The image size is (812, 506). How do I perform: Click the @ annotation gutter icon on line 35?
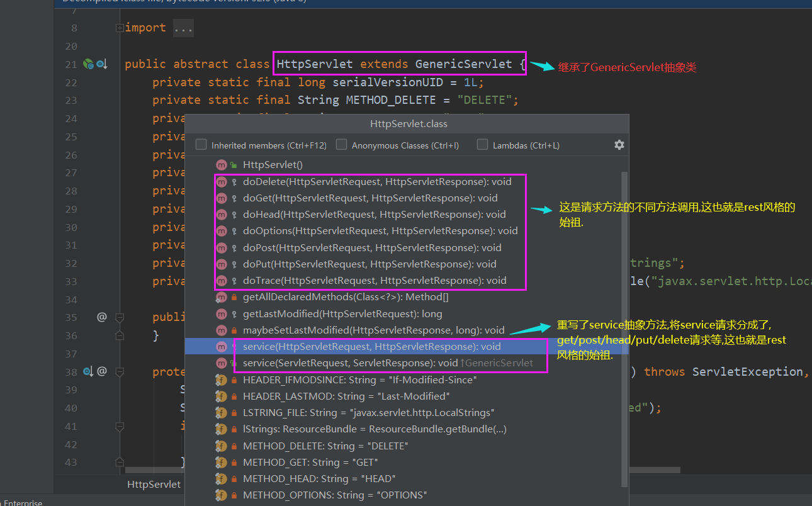click(101, 317)
